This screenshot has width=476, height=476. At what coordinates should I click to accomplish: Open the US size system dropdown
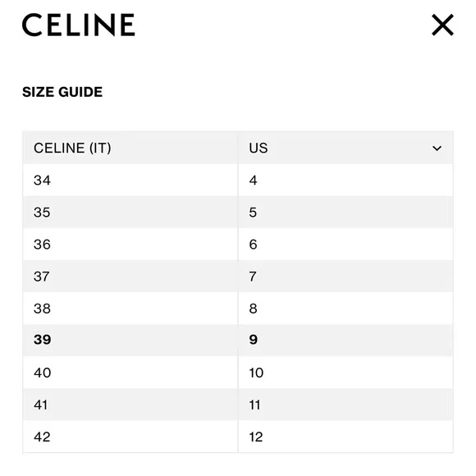coord(346,149)
